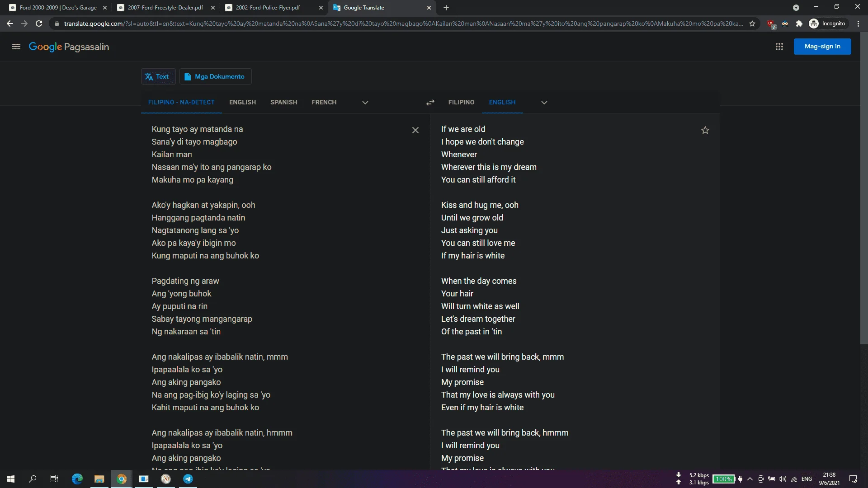Open Windows Start menu
Image resolution: width=868 pixels, height=488 pixels.
click(x=11, y=479)
